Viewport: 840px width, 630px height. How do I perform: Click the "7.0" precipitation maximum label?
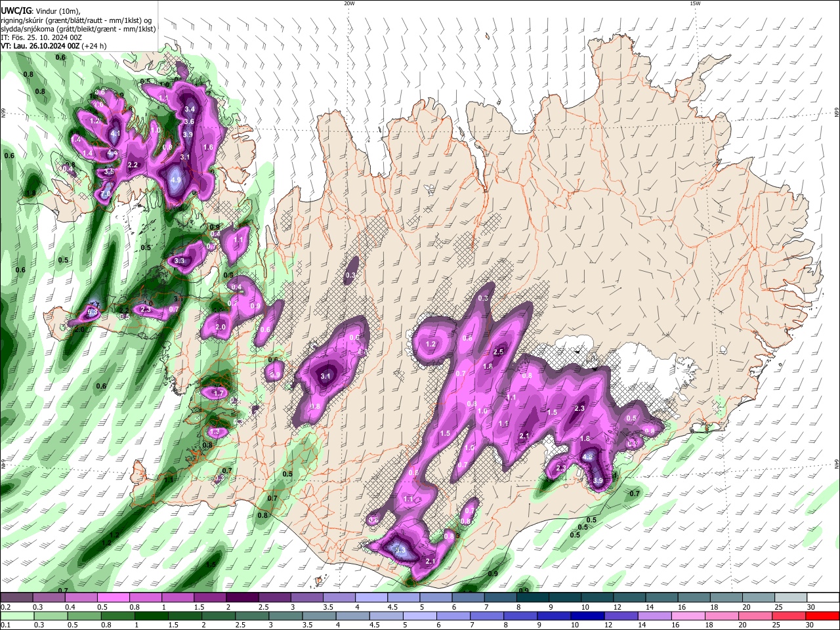[x=106, y=194]
